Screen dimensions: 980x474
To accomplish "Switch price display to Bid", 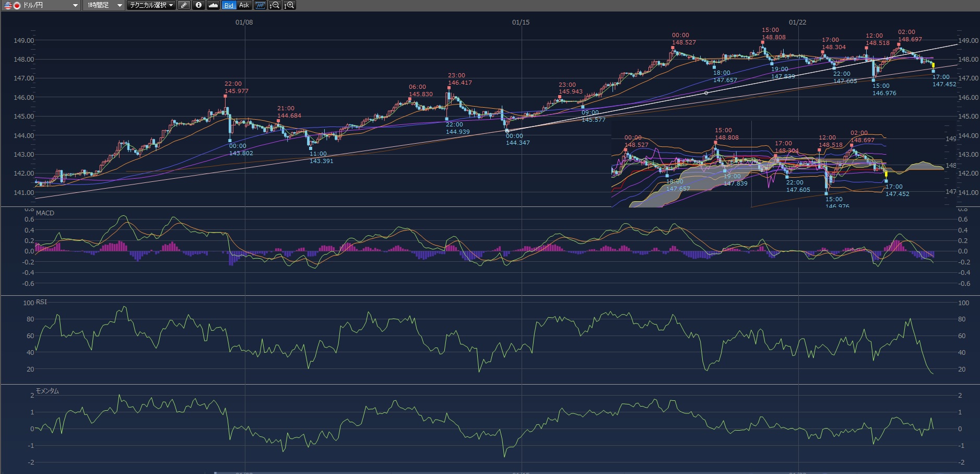I will coord(229,5).
